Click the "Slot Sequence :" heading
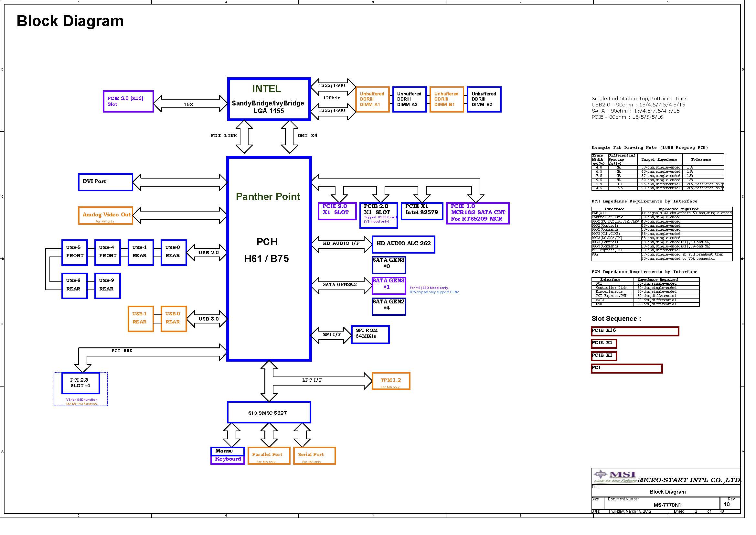This screenshot has height=535, width=756. [616, 319]
